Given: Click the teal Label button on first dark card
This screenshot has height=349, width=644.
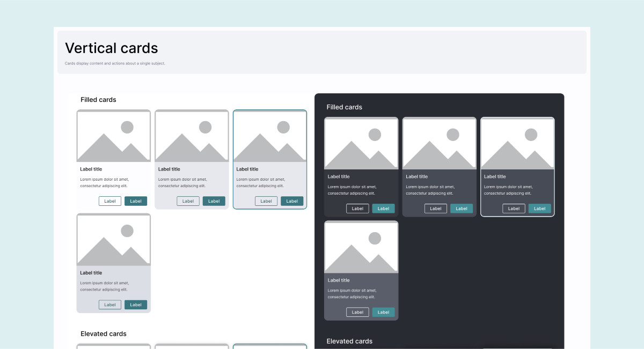Looking at the screenshot, I should click(x=383, y=208).
